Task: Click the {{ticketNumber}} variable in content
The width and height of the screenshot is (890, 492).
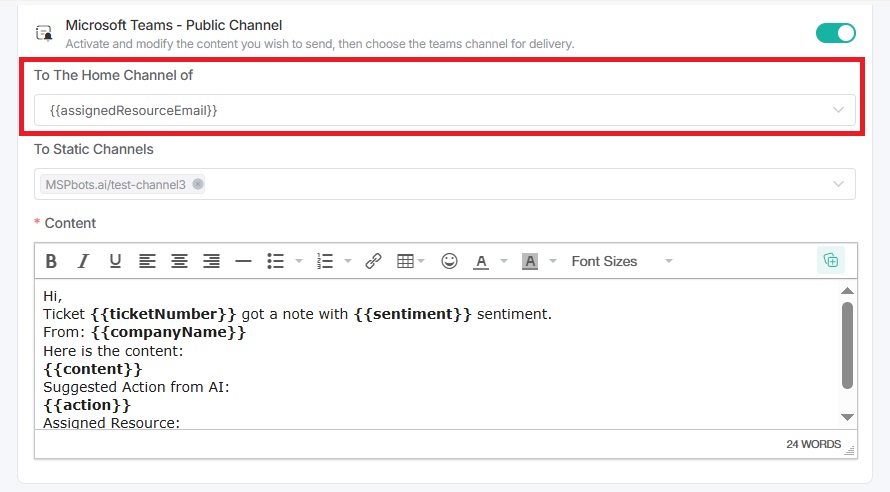Action: (x=163, y=314)
